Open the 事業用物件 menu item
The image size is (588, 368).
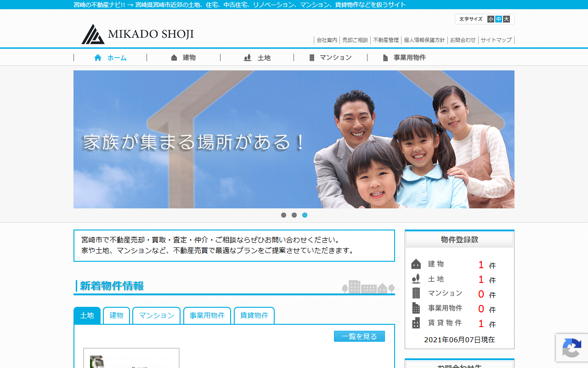point(404,57)
